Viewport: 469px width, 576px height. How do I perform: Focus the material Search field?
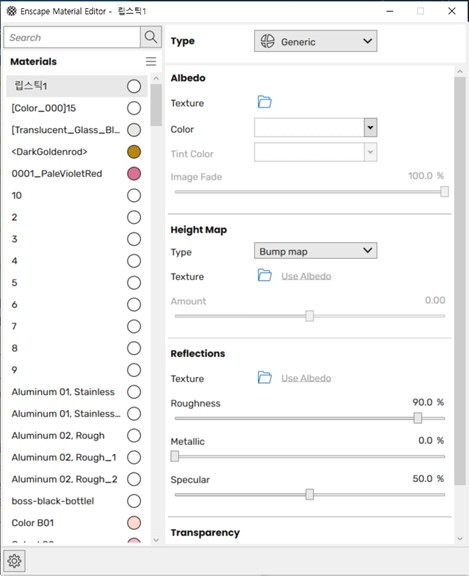(72, 37)
